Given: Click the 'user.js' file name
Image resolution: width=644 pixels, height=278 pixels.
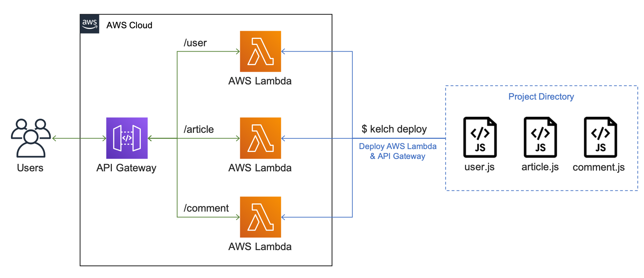Looking at the screenshot, I should [x=479, y=167].
